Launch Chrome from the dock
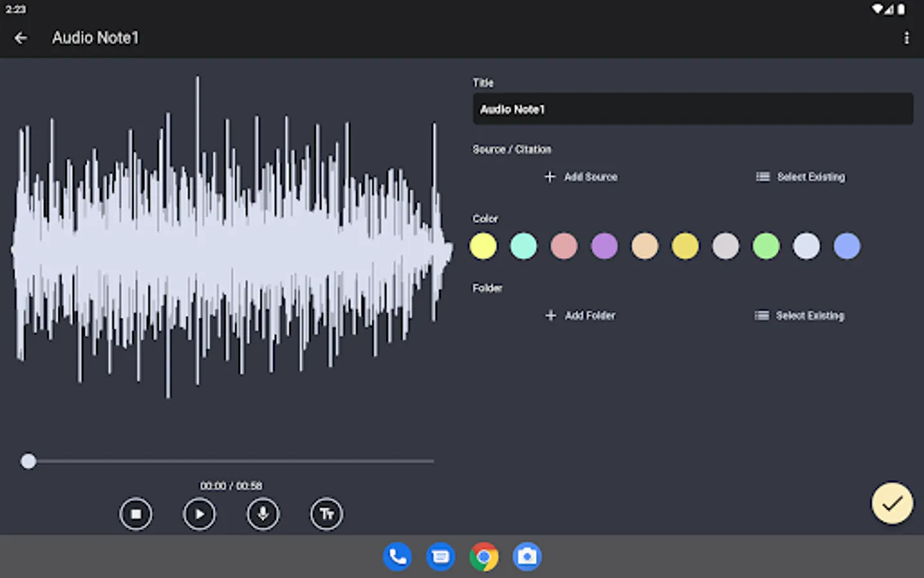Screen dimensions: 924x578 pos(484,557)
